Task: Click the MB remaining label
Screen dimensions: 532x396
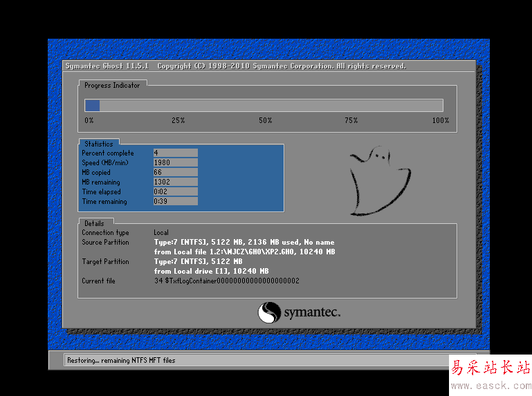Action: (x=101, y=182)
